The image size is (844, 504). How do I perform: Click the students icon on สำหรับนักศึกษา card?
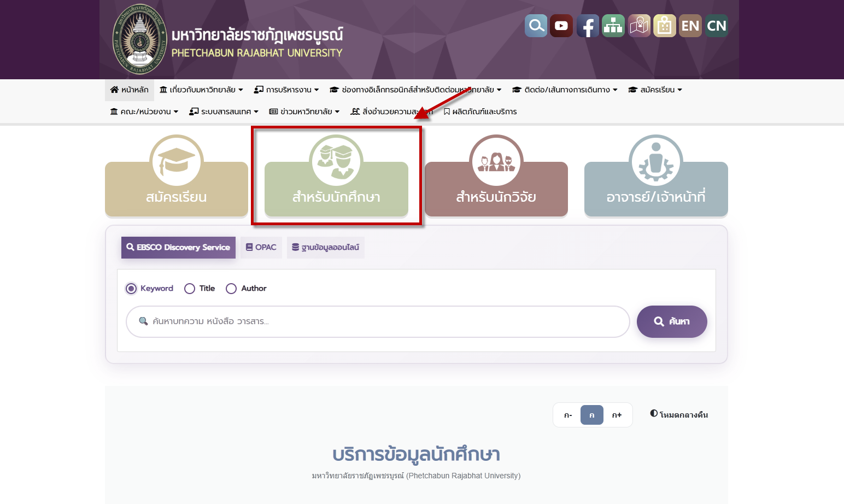pos(336,162)
